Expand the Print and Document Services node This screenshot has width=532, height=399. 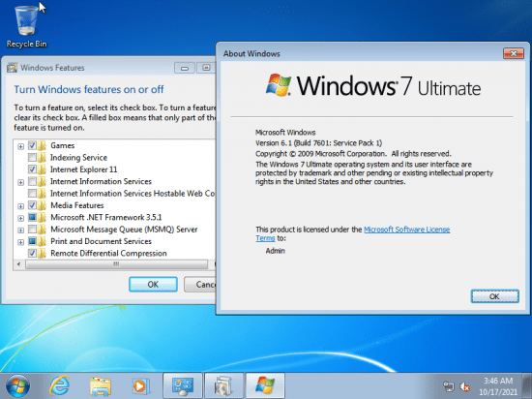click(20, 242)
